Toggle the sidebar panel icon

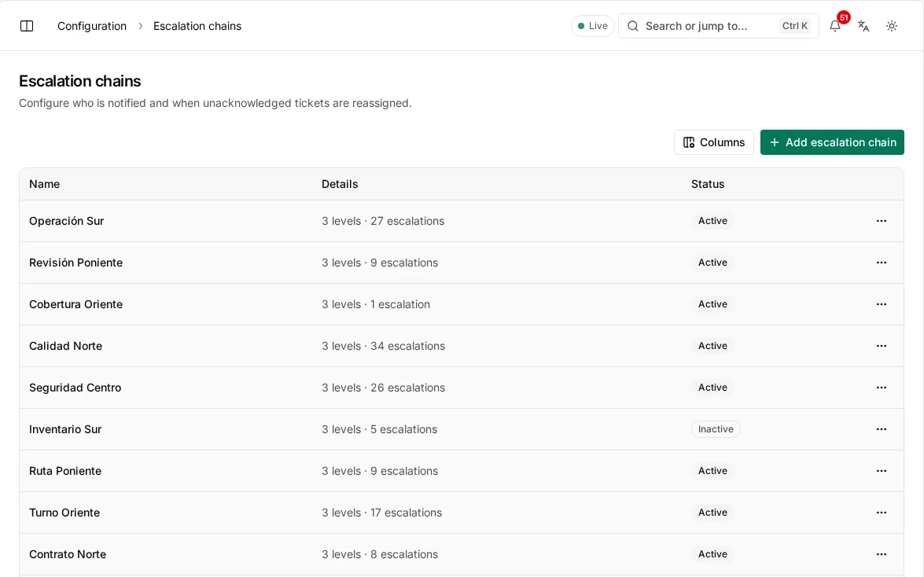(x=27, y=26)
